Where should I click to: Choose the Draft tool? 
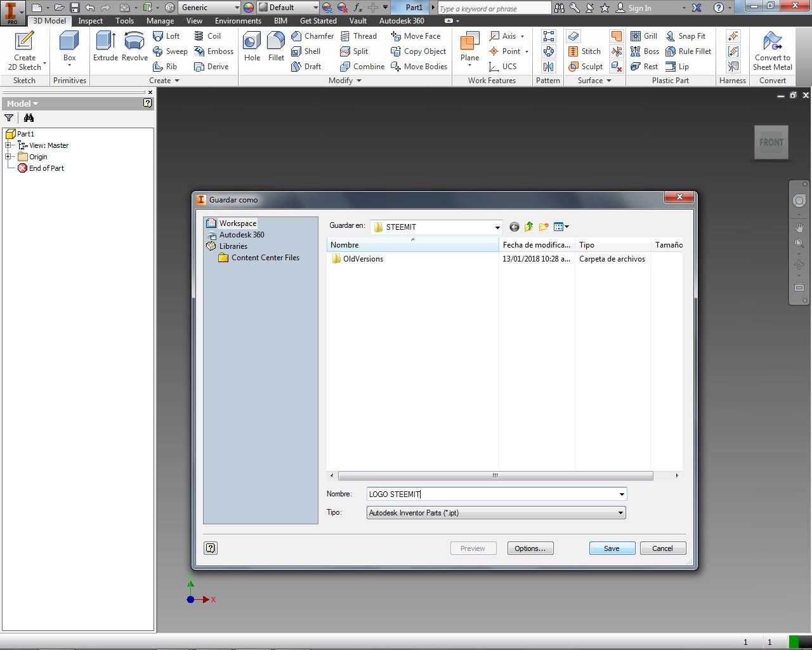[306, 67]
